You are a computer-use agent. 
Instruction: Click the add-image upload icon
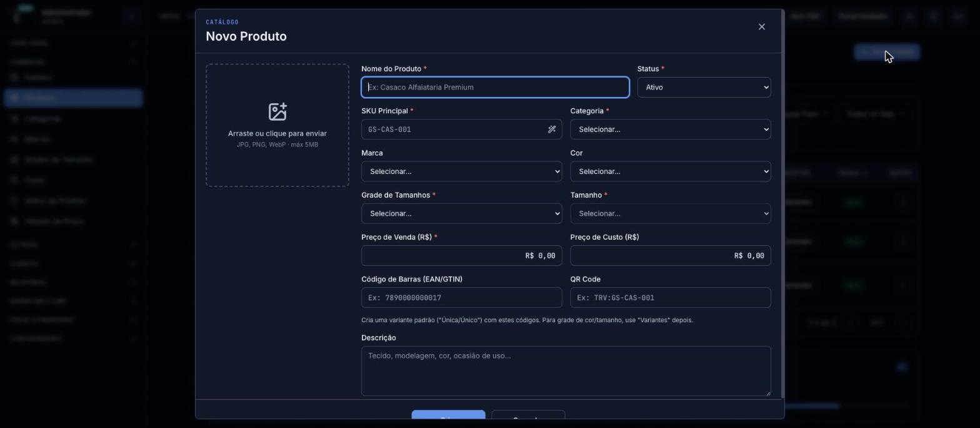pyautogui.click(x=277, y=112)
